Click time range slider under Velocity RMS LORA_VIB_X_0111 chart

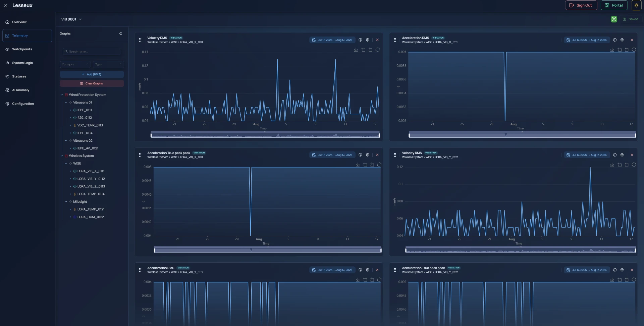[x=265, y=135]
